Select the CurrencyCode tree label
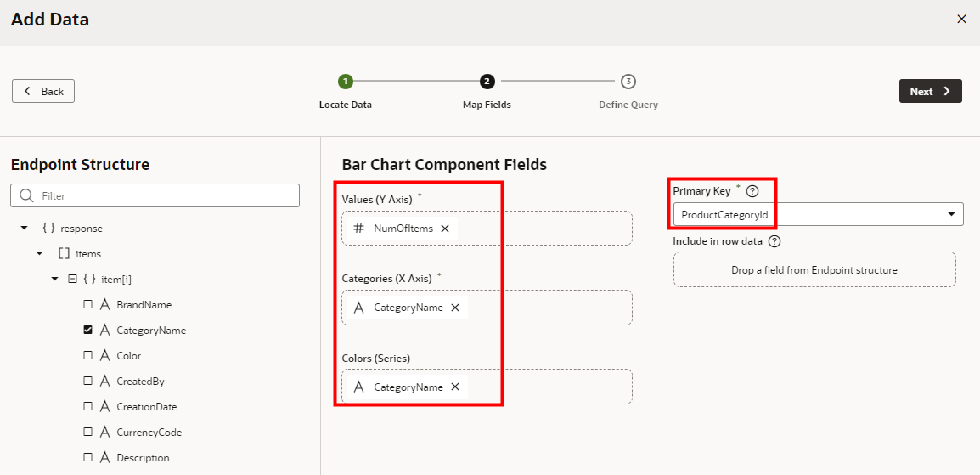This screenshot has height=475, width=980. pyautogui.click(x=149, y=432)
